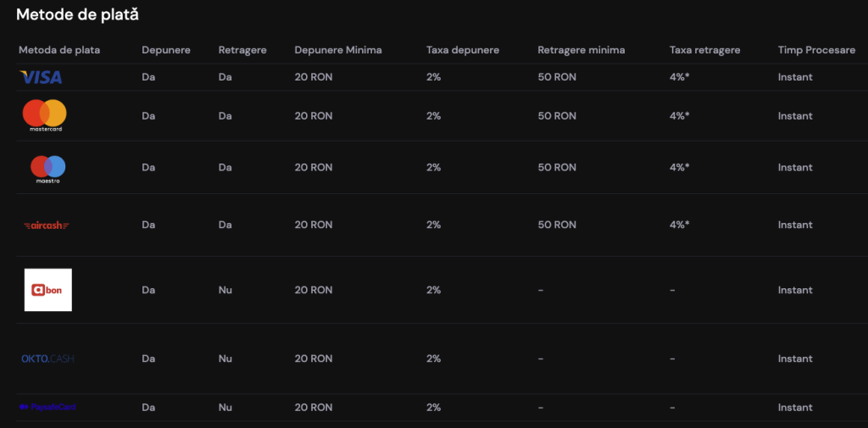Click the 'Retragere' column header
868x428 pixels.
[x=242, y=50]
